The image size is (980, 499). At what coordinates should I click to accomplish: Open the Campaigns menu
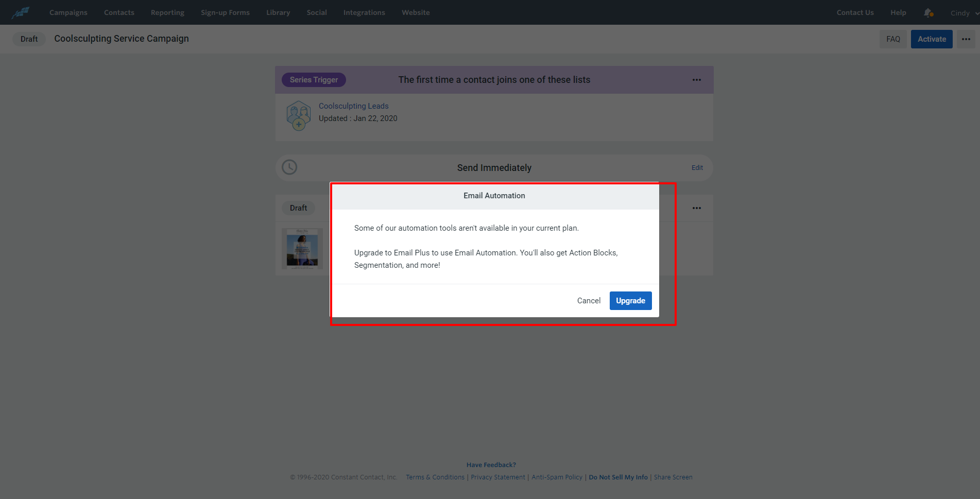click(x=68, y=12)
